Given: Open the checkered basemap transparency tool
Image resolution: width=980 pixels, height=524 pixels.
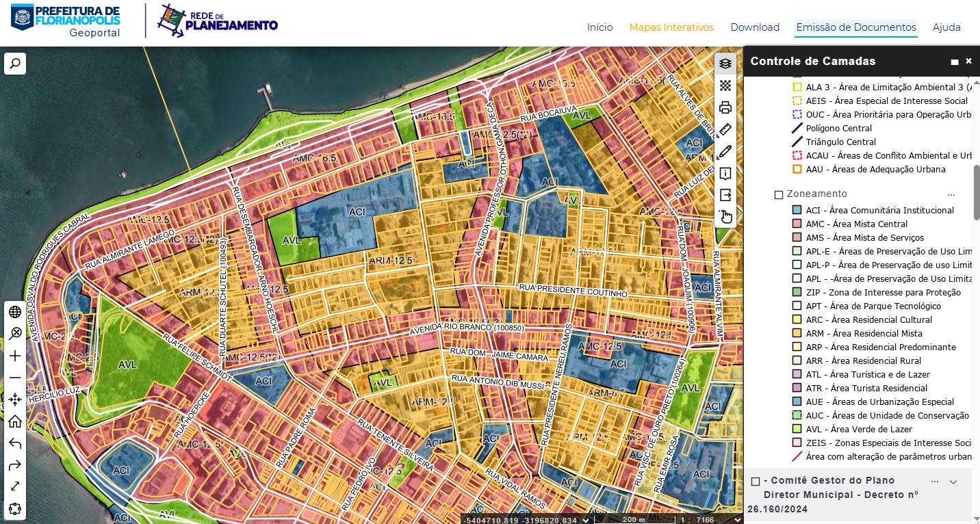Looking at the screenshot, I should point(725,86).
